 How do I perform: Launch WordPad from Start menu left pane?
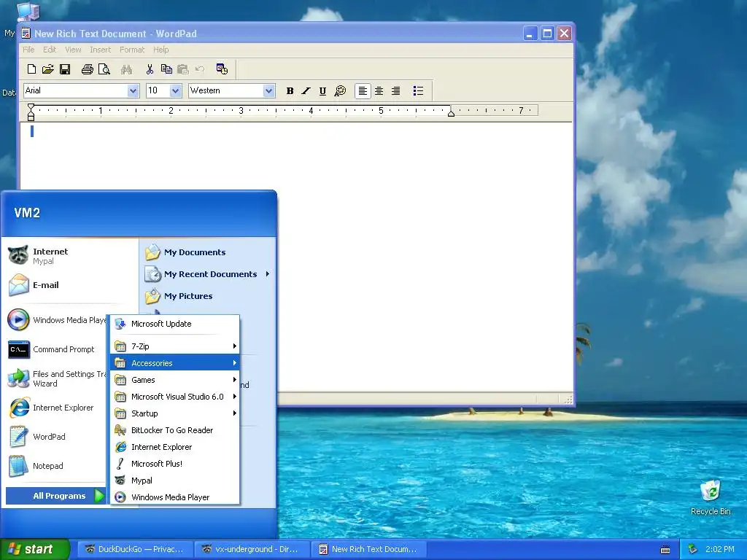point(55,437)
